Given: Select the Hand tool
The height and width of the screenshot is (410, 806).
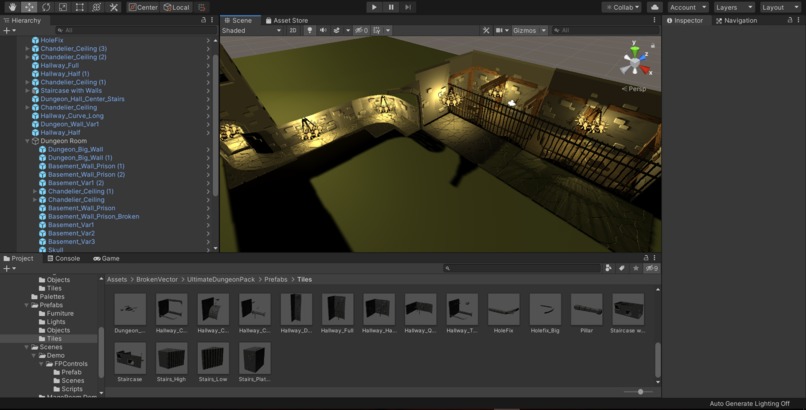Looking at the screenshot, I should click(x=12, y=7).
